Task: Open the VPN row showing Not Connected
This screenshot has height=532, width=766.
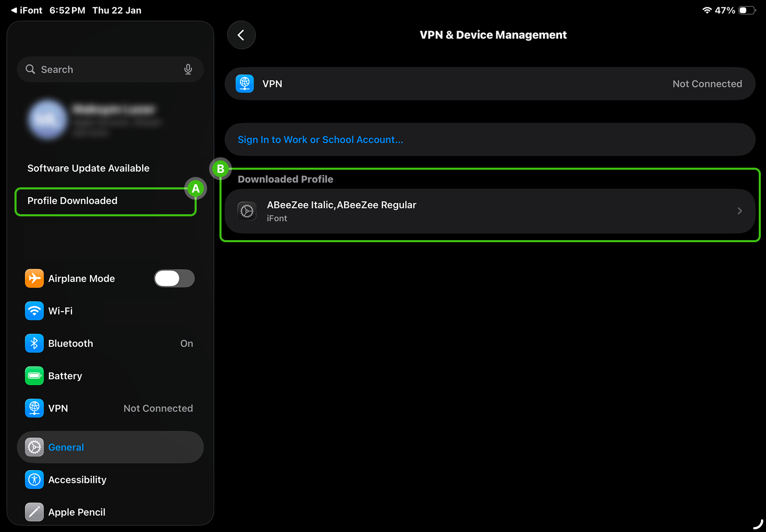Action: (x=489, y=84)
